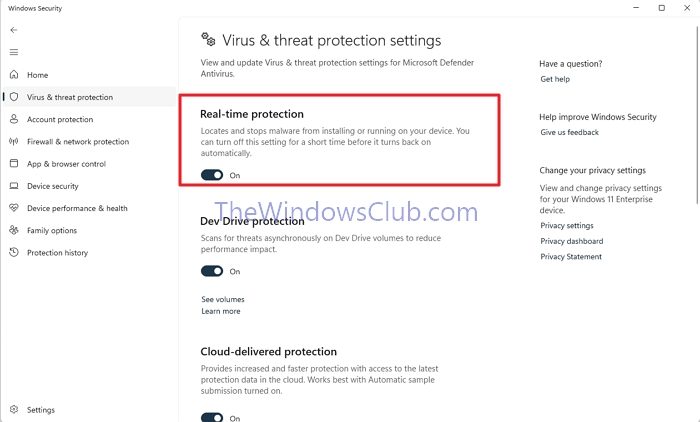700x422 pixels.
Task: Click the back arrow icon
Action: click(x=14, y=30)
